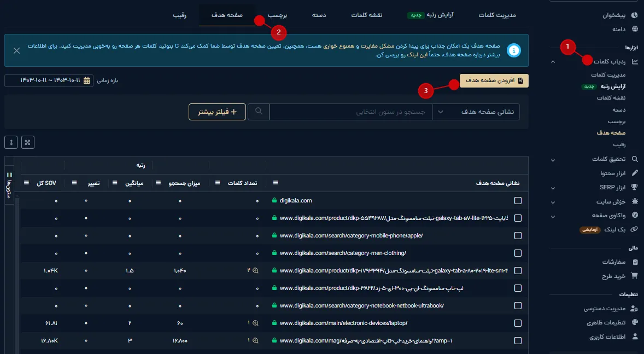Switch to the آرایش رتبه tab

(x=430, y=15)
